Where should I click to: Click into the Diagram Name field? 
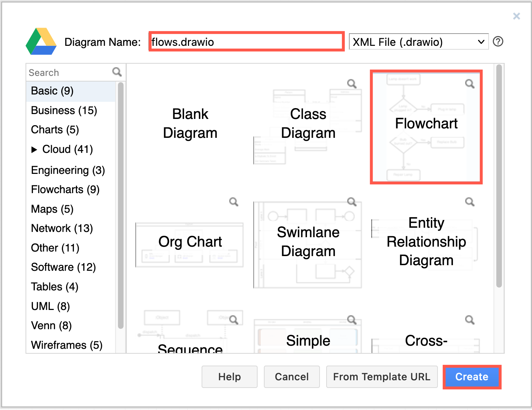click(246, 42)
